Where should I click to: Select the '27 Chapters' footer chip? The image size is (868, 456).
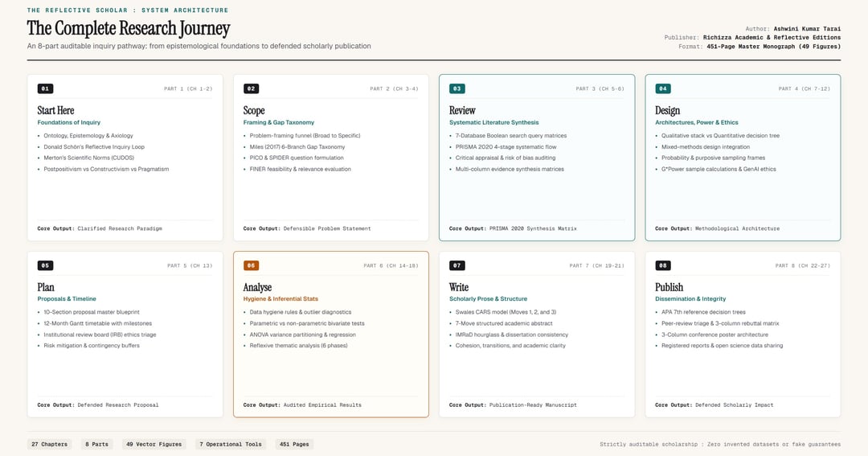[x=49, y=445]
